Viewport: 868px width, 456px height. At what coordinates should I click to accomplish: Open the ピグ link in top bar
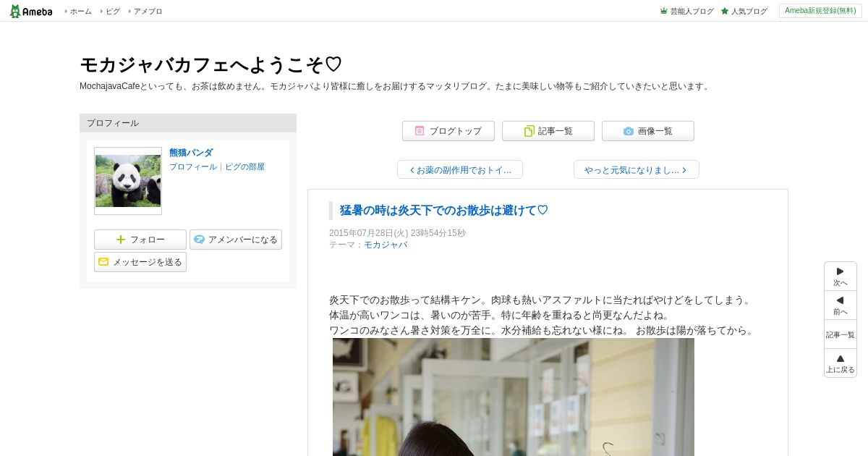(x=113, y=12)
